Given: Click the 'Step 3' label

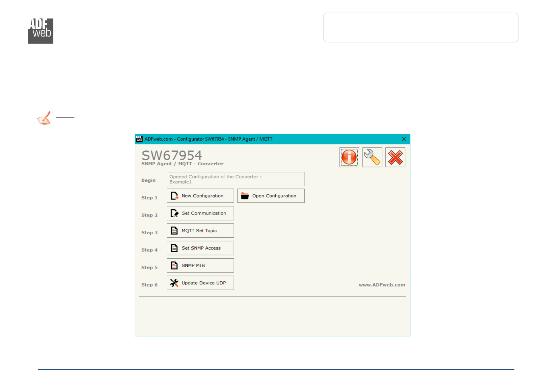Looking at the screenshot, I should (x=150, y=233).
